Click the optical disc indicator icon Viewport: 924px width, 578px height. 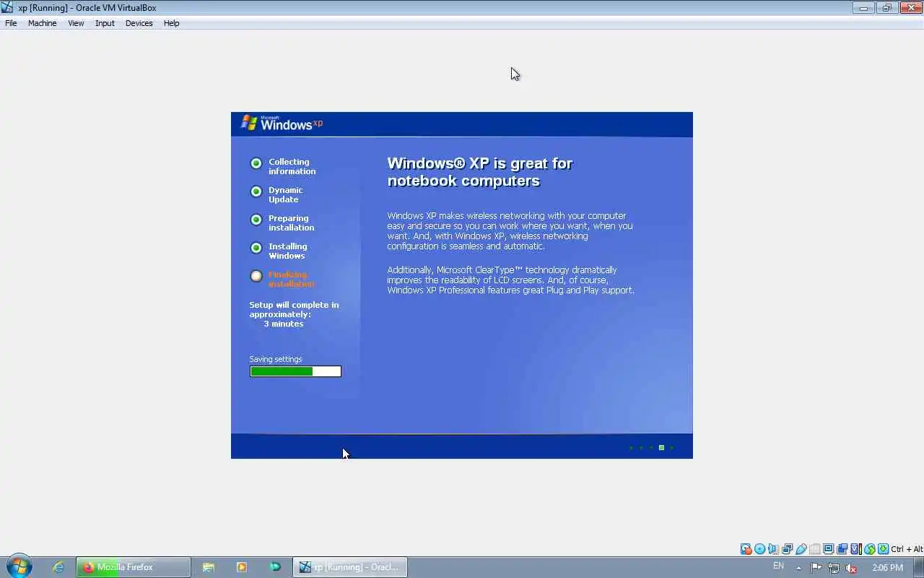tap(759, 549)
